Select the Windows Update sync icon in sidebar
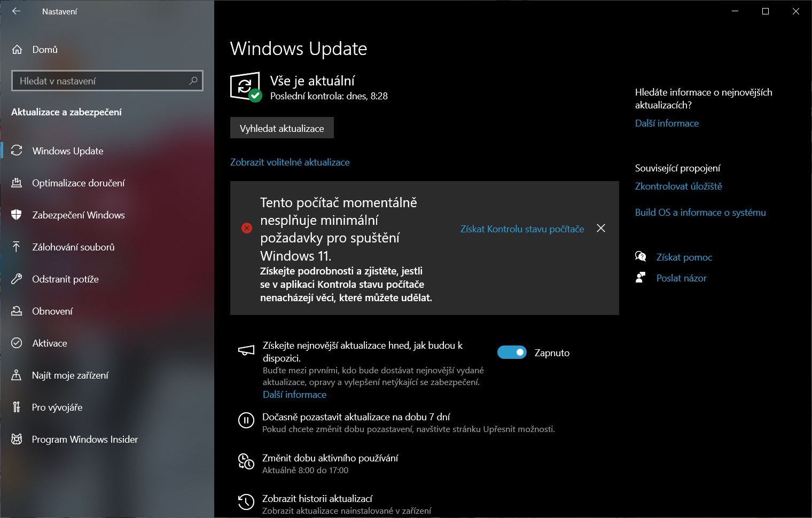This screenshot has height=518, width=812. coord(17,151)
